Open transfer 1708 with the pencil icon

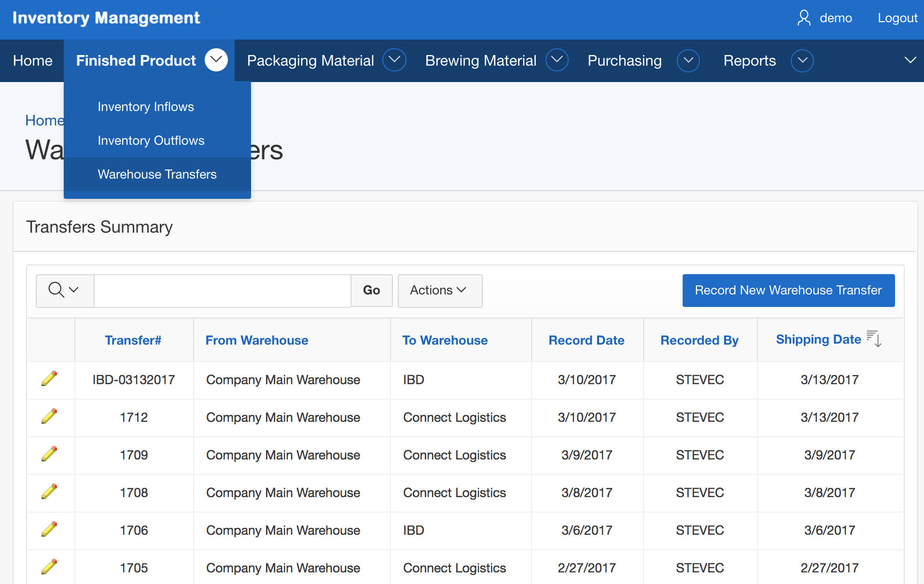[x=49, y=492]
